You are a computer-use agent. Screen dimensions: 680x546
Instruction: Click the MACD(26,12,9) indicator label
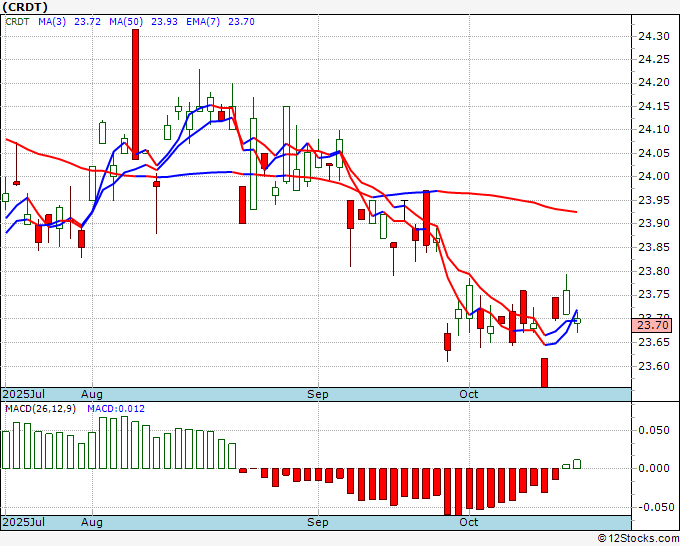click(40, 409)
